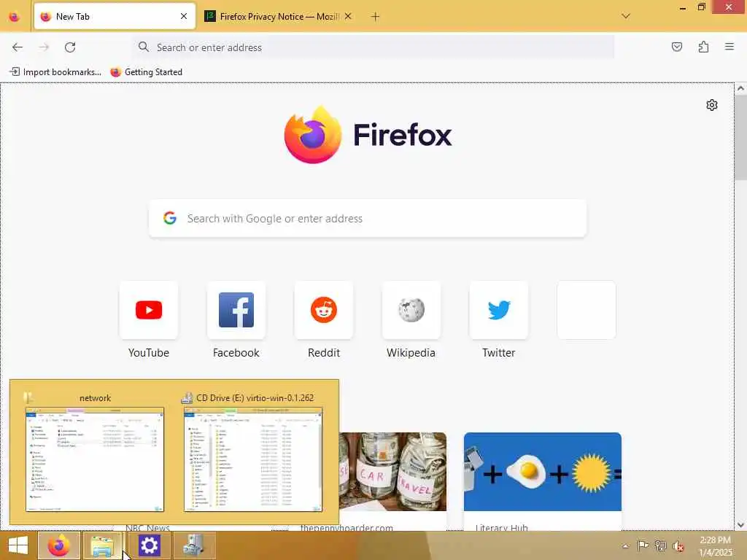Open a new tab with plus button
The height and width of the screenshot is (560, 747).
coord(376,17)
